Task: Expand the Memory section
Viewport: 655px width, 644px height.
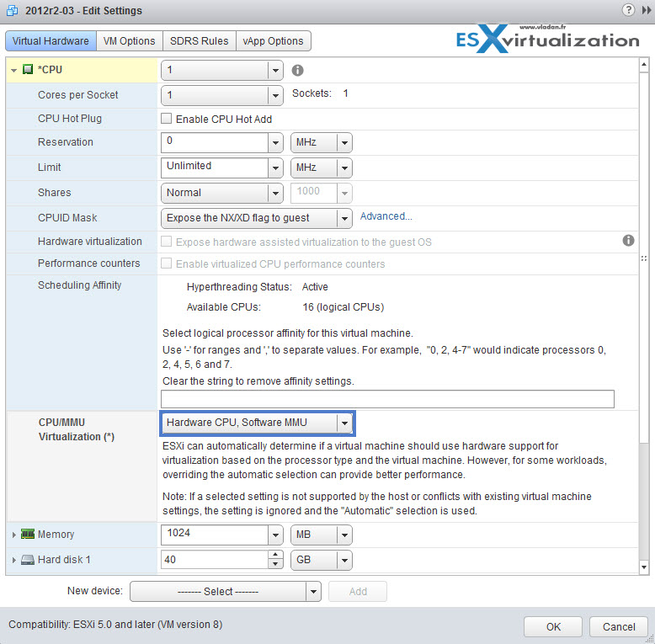Action: (13, 535)
